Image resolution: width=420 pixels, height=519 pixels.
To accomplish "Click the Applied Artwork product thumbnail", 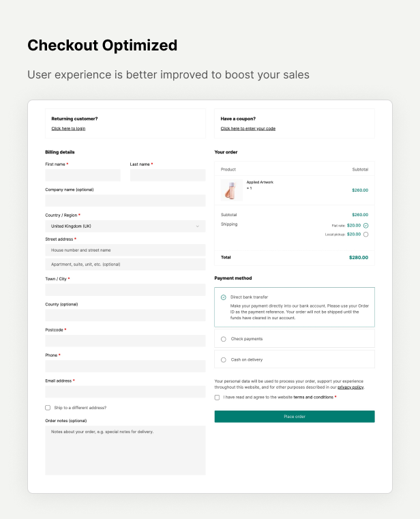I will coord(232,190).
